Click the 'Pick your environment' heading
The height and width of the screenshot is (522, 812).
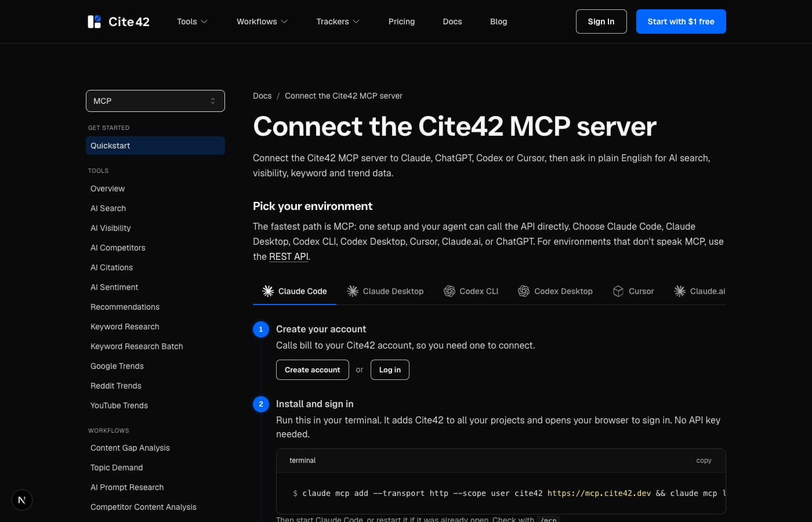click(x=313, y=206)
